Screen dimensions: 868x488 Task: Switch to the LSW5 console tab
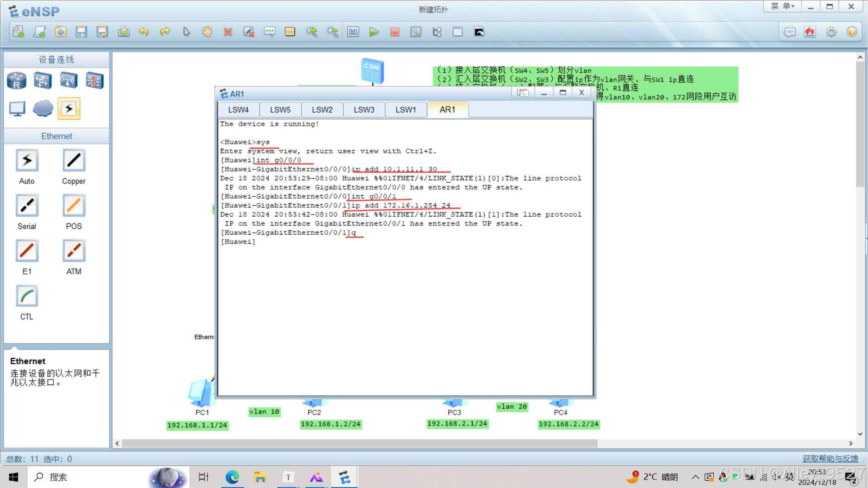coord(280,110)
